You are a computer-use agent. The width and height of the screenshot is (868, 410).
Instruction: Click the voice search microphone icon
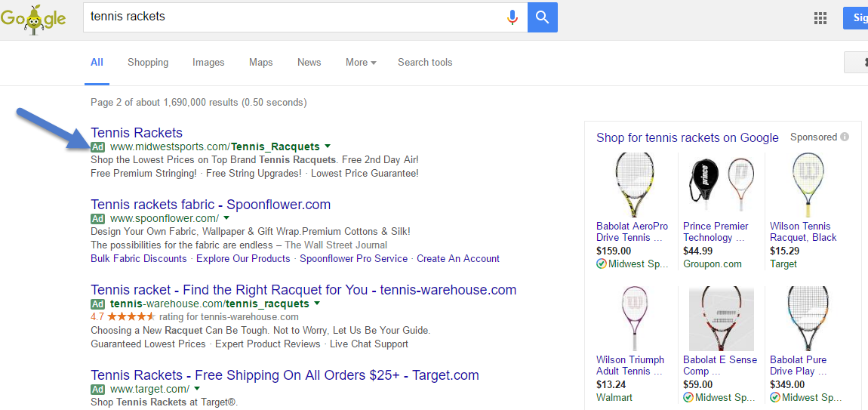click(512, 17)
